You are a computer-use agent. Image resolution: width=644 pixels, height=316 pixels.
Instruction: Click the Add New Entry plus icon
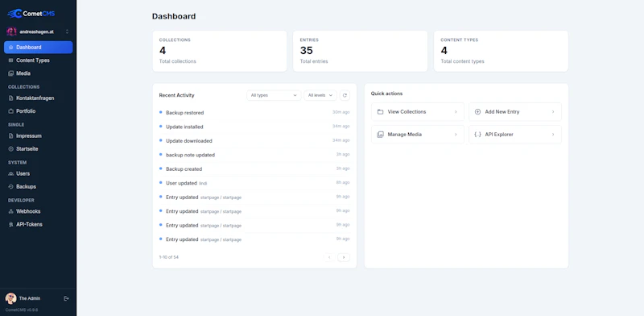point(477,112)
